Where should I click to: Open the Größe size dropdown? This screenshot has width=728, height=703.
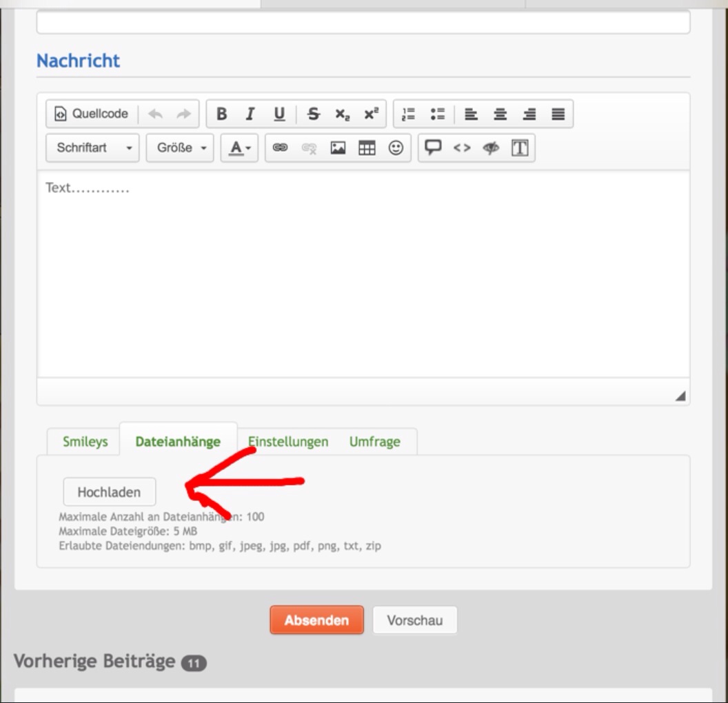coord(180,148)
